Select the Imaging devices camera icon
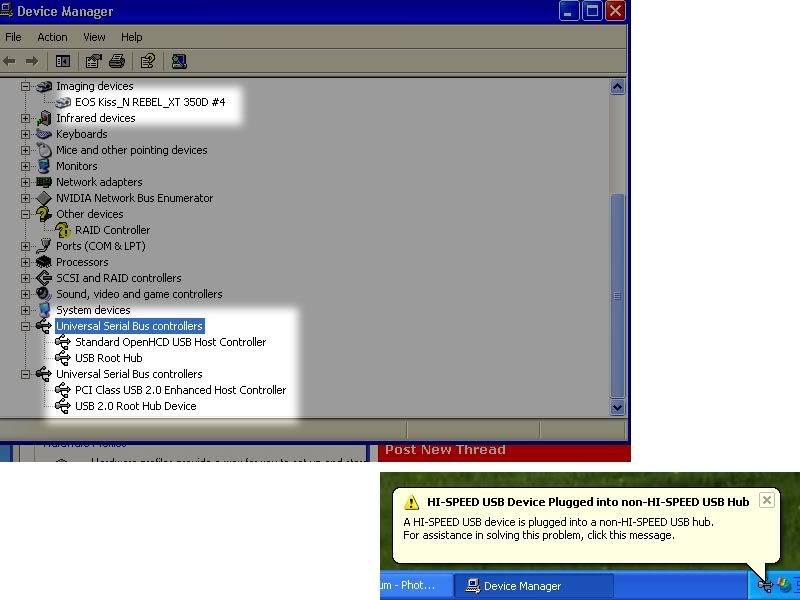 [44, 86]
